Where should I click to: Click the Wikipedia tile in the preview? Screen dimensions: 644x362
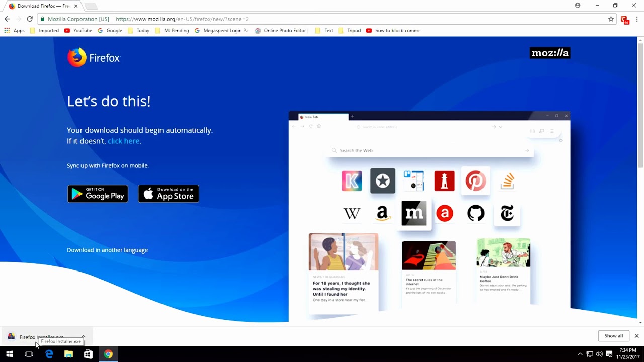pyautogui.click(x=352, y=213)
